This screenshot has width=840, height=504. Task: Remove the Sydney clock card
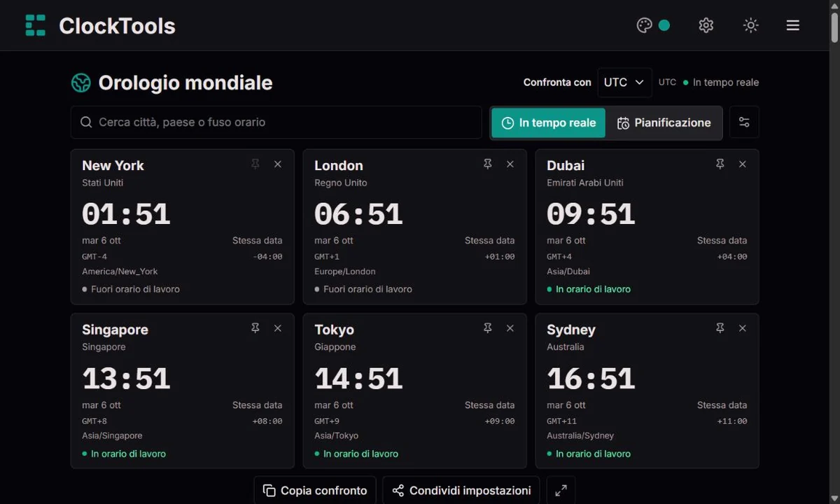click(x=743, y=328)
